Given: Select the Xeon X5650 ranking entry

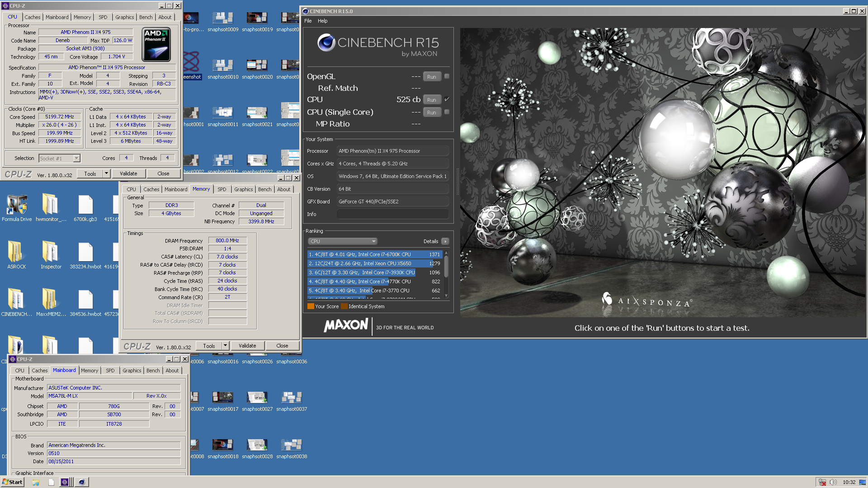Looking at the screenshot, I should click(x=374, y=263).
